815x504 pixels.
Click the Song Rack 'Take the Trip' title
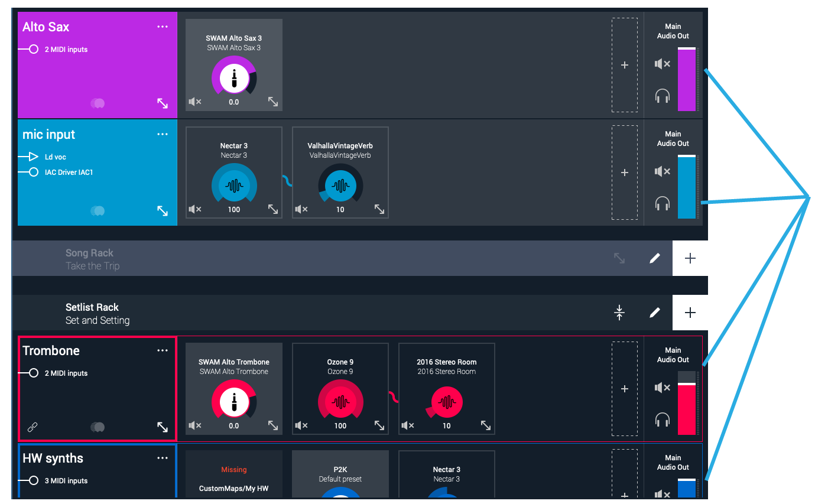(x=93, y=266)
